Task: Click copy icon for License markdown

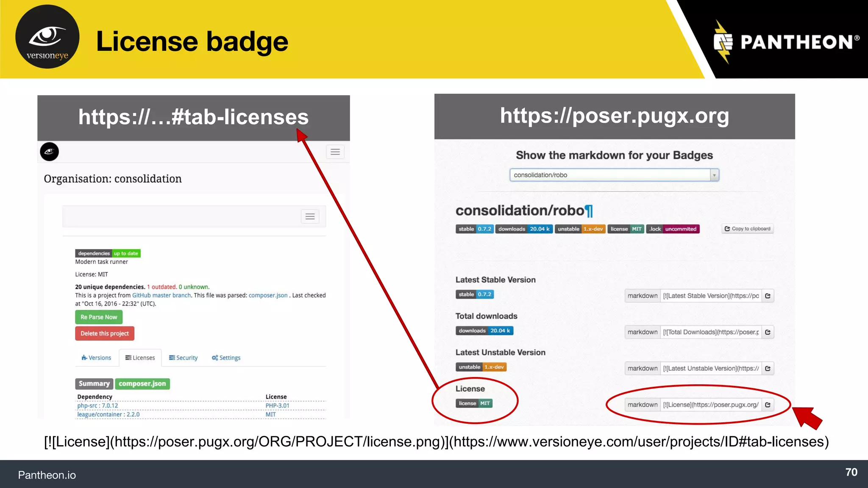Action: tap(768, 405)
